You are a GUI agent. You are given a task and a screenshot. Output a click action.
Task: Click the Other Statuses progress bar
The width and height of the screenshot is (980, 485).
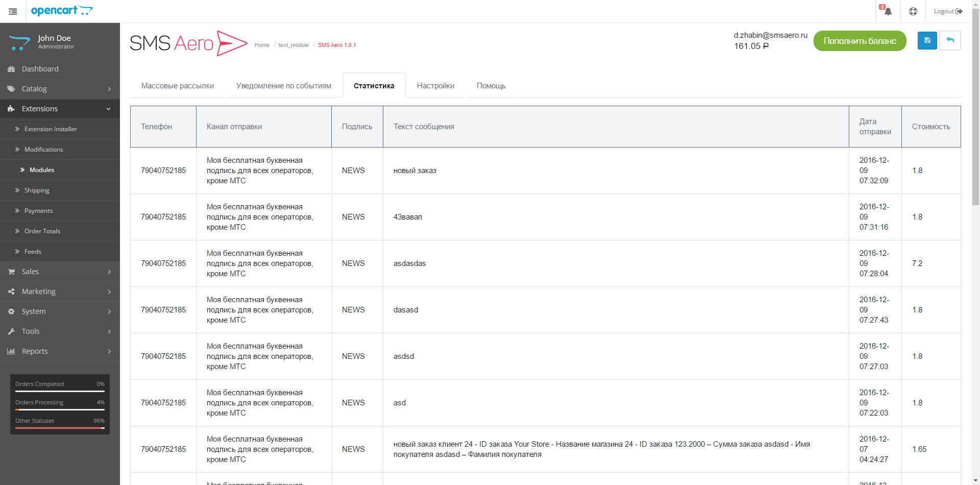[60, 428]
